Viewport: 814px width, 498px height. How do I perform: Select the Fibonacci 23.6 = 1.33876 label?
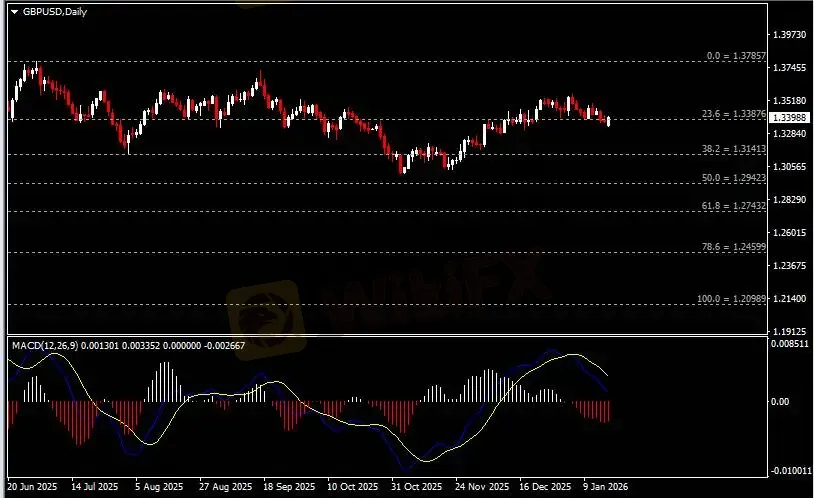point(734,114)
